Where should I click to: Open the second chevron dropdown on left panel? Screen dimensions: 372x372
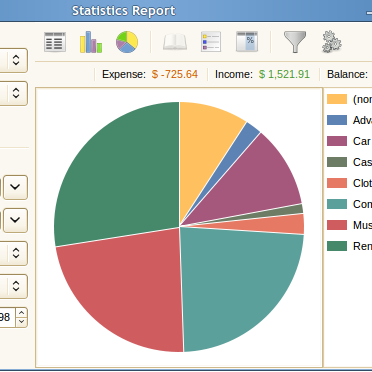pos(15,220)
